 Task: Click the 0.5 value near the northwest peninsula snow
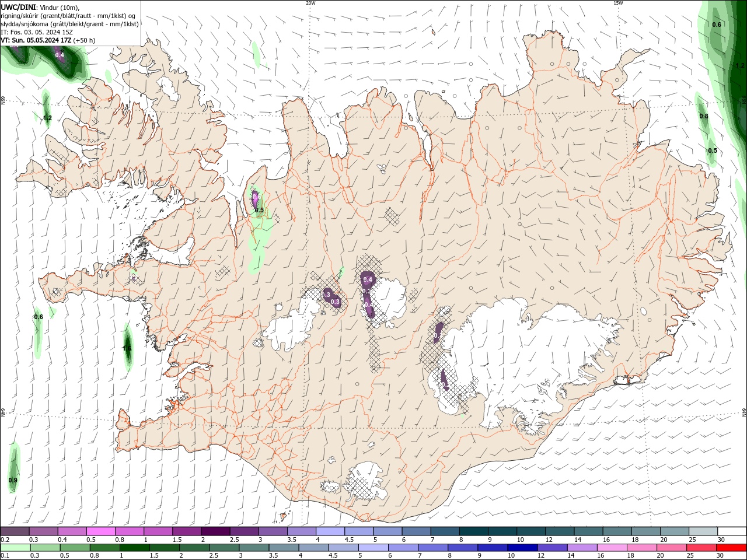tap(259, 210)
